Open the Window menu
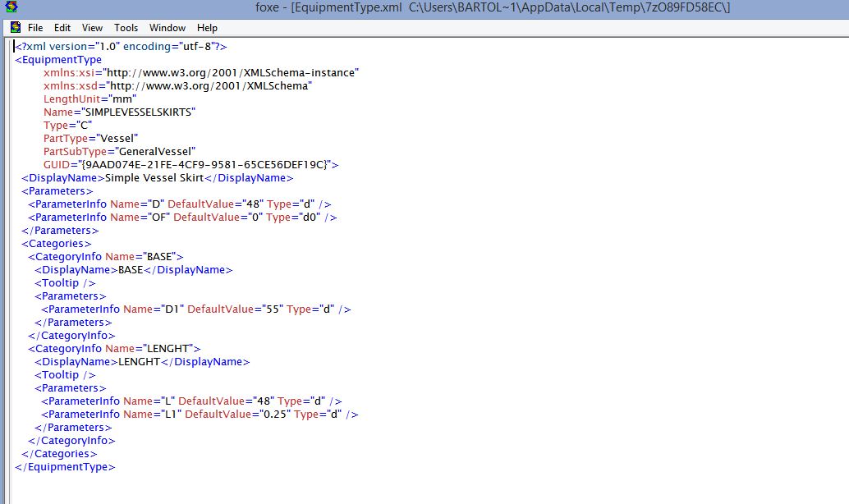The width and height of the screenshot is (849, 504). point(167,27)
